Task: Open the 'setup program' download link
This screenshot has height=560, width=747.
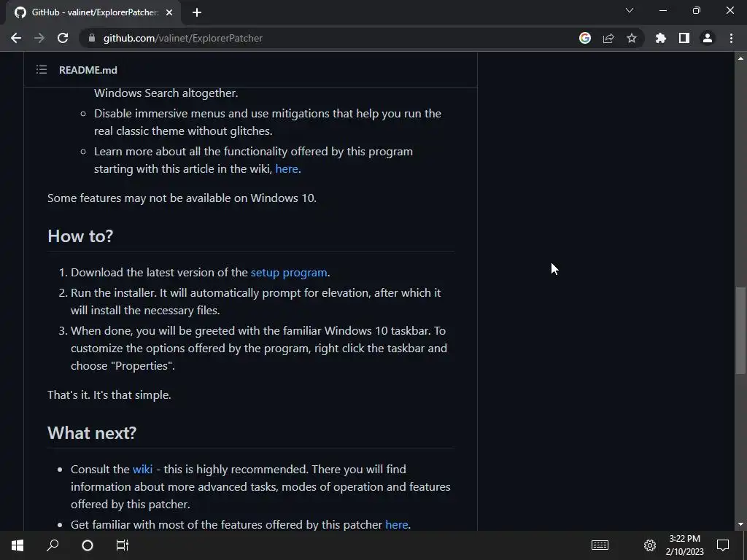Action: coord(289,273)
